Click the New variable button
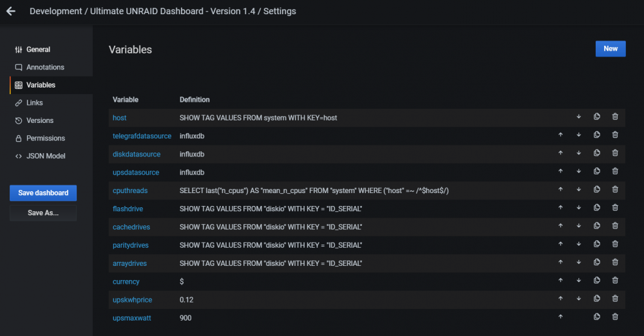Viewport: 644px width, 336px height. point(611,49)
